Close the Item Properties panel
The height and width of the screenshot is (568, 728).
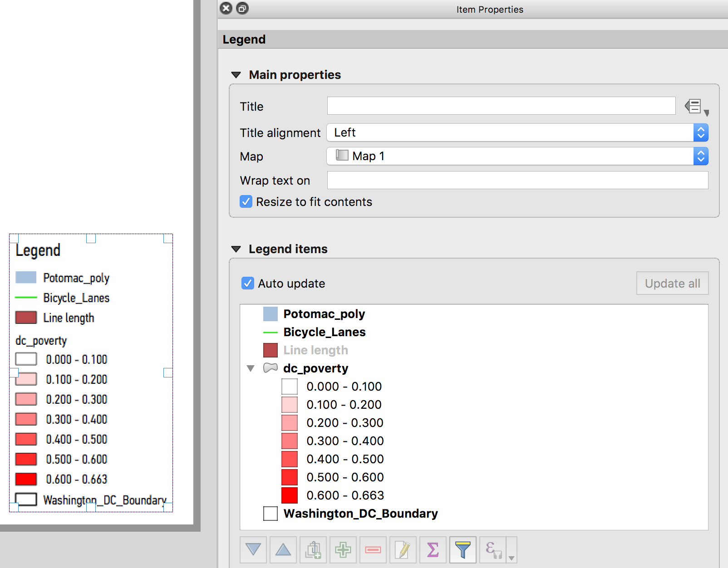[x=226, y=8]
